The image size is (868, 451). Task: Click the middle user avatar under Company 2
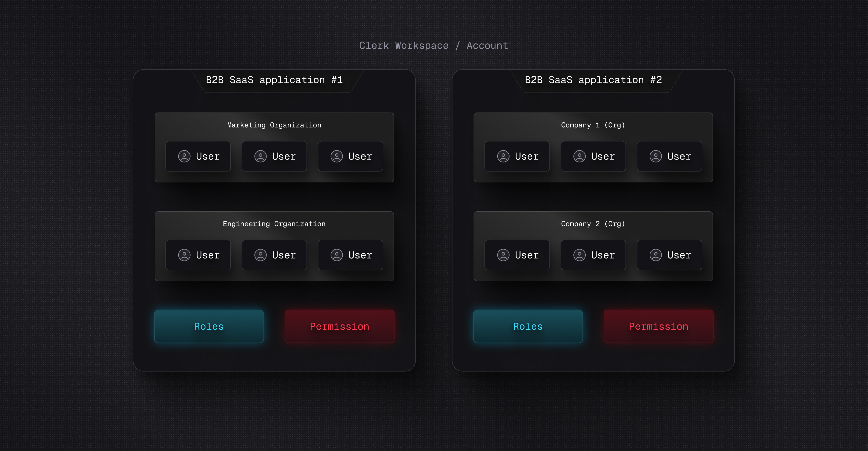click(580, 255)
